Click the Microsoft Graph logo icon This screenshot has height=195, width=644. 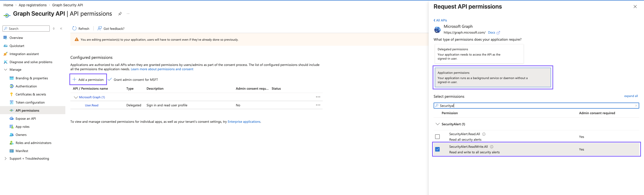coord(437,30)
